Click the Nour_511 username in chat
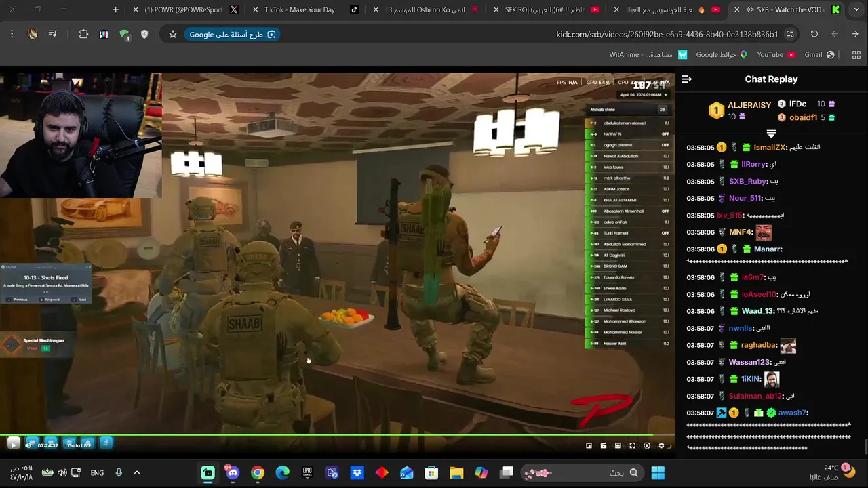The width and height of the screenshot is (868, 488). coord(745,198)
